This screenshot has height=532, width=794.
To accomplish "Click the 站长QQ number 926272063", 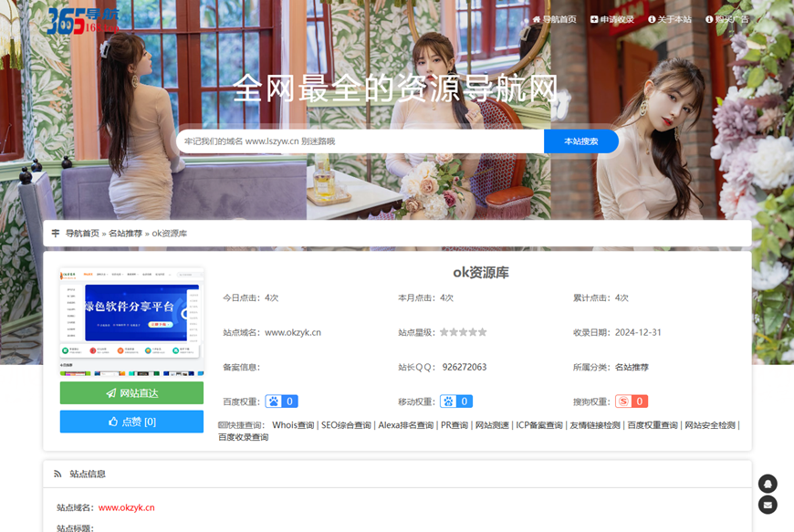I will tap(465, 367).
